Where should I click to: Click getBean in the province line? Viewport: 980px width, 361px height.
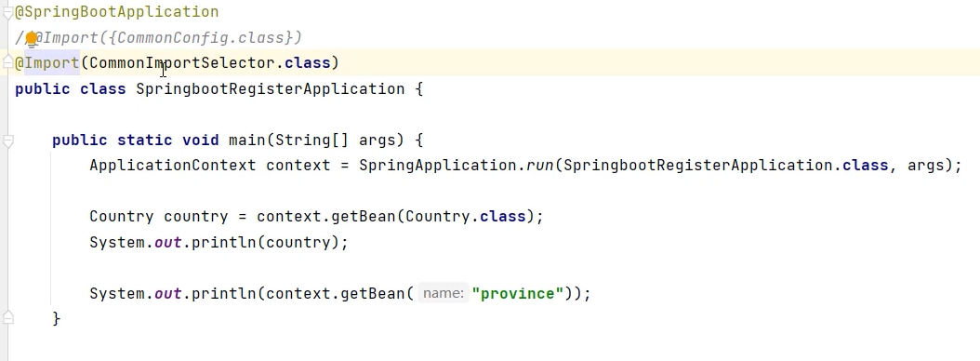[373, 293]
